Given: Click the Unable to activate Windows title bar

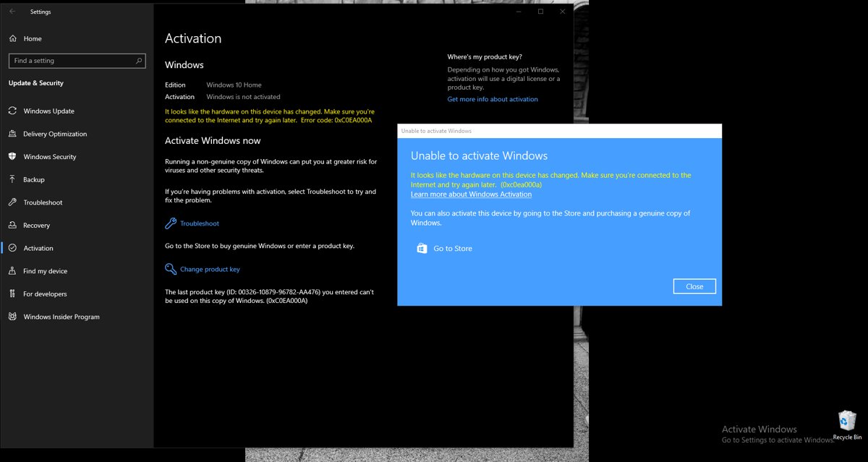Looking at the screenshot, I should (559, 131).
